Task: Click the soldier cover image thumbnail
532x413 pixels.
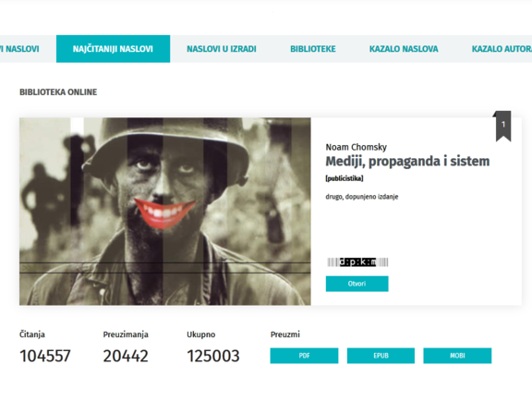Action: [165, 211]
